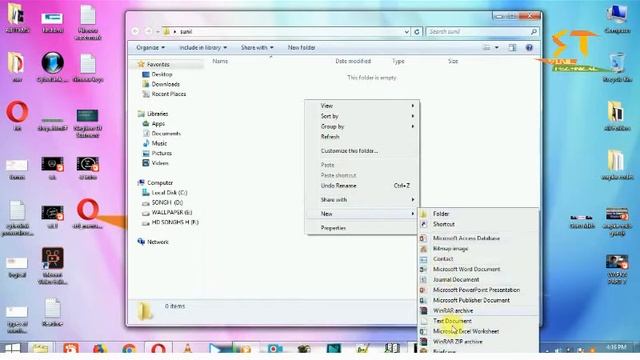Click the Size column header
Image resolution: width=640 pixels, height=360 pixels.
click(x=453, y=61)
